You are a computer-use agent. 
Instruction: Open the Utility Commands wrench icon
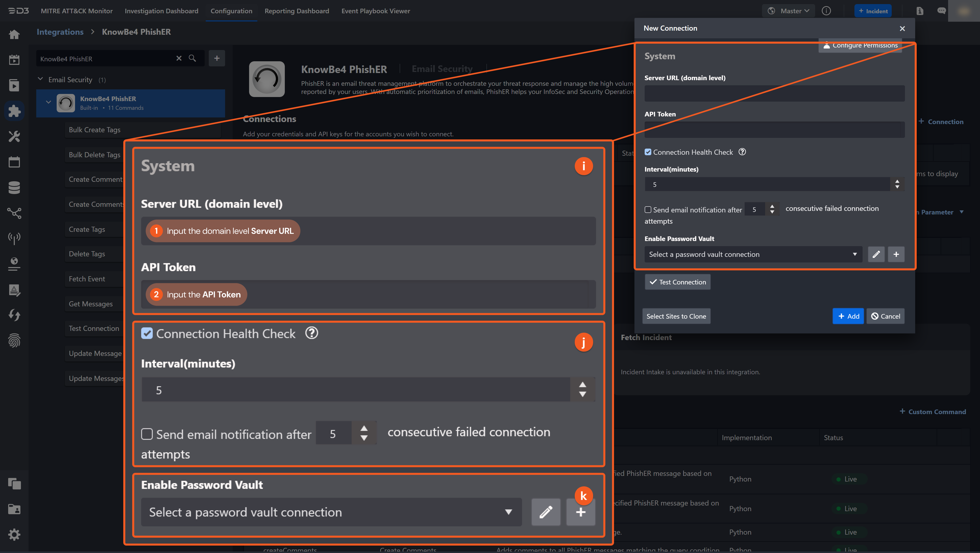(x=14, y=136)
